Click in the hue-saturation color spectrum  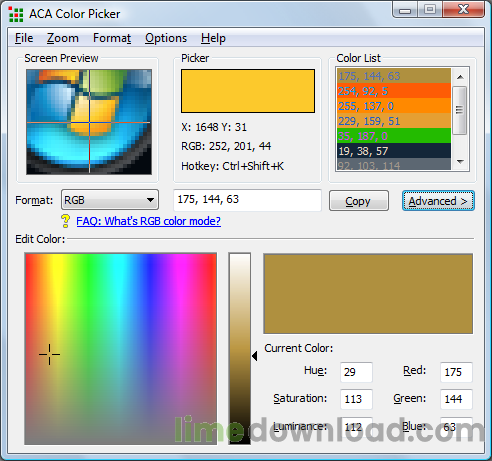pos(121,349)
